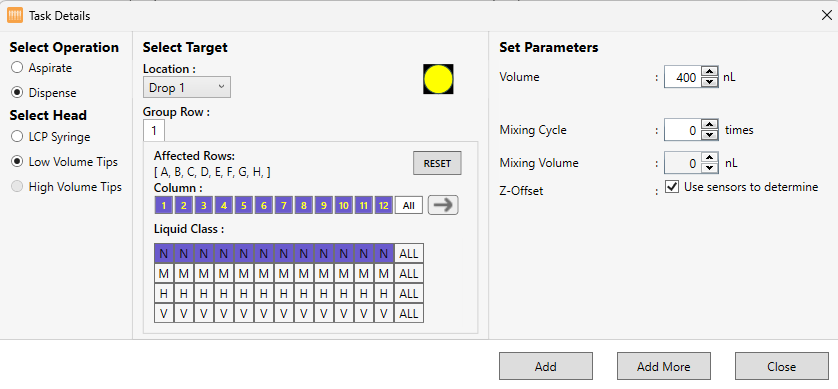Click the Volume input field
Image resolution: width=838 pixels, height=389 pixels.
pos(683,77)
